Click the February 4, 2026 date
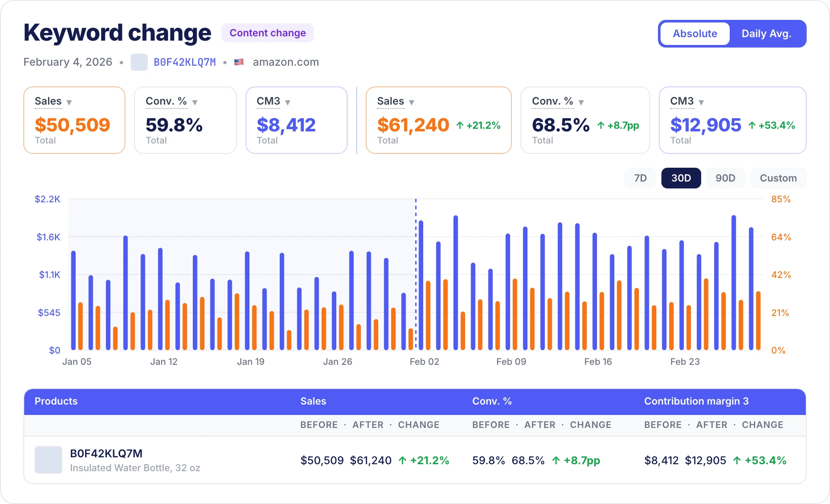 tap(68, 62)
